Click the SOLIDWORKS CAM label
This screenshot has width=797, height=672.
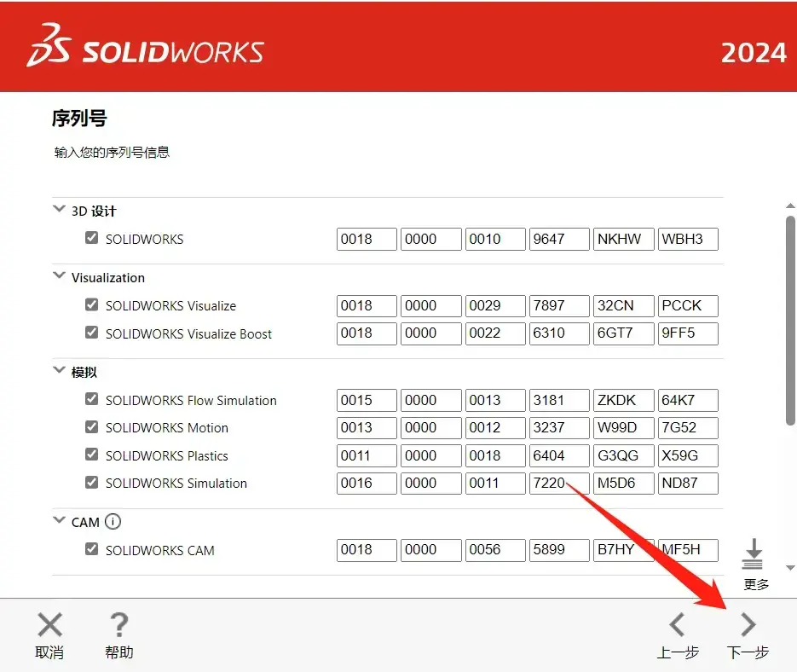pyautogui.click(x=160, y=550)
